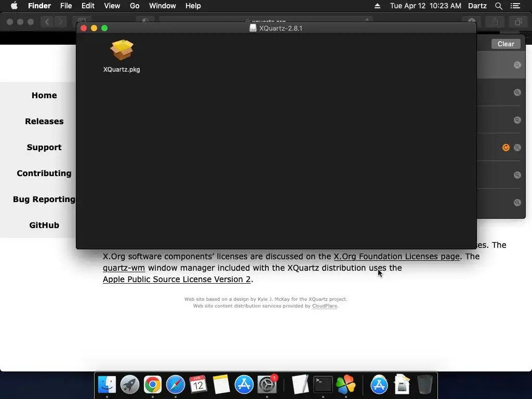Viewport: 532px width, 399px height.
Task: Open the Finder menu
Action: [x=39, y=6]
